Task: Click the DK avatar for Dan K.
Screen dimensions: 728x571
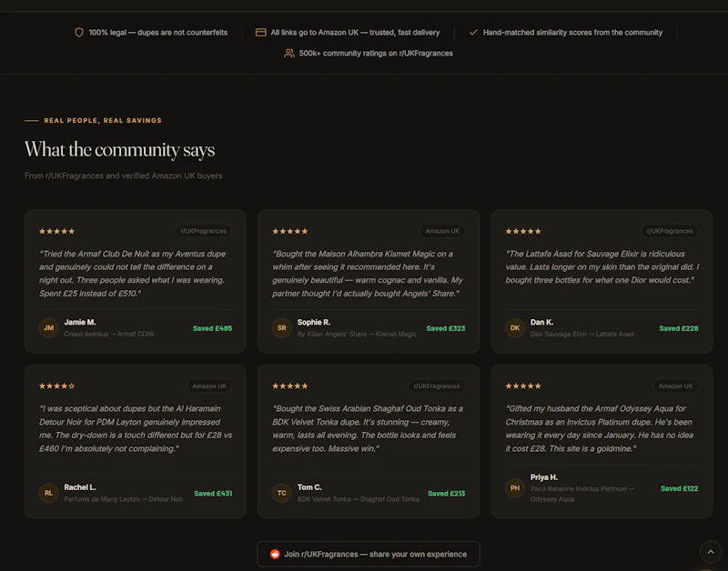Action: tap(515, 328)
